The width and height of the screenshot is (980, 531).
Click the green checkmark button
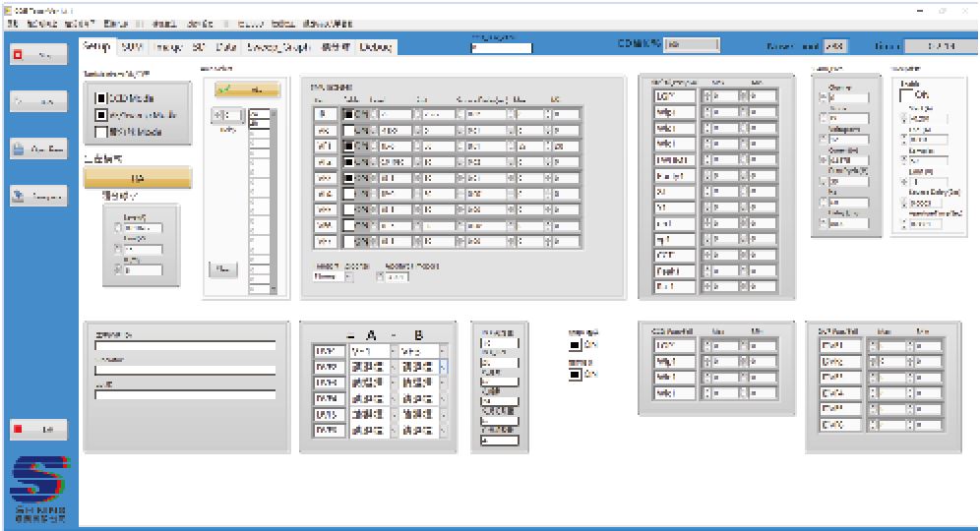point(248,89)
